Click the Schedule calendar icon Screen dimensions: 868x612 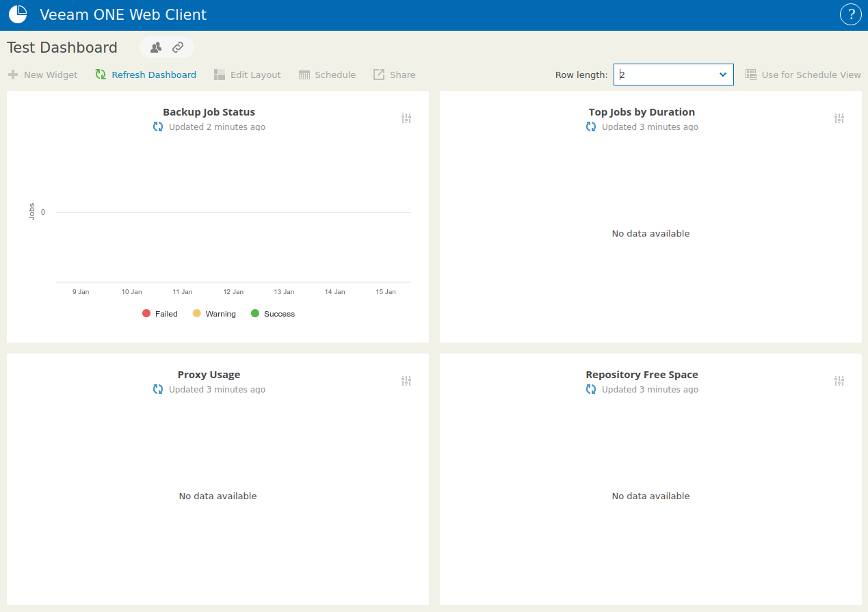pos(304,75)
